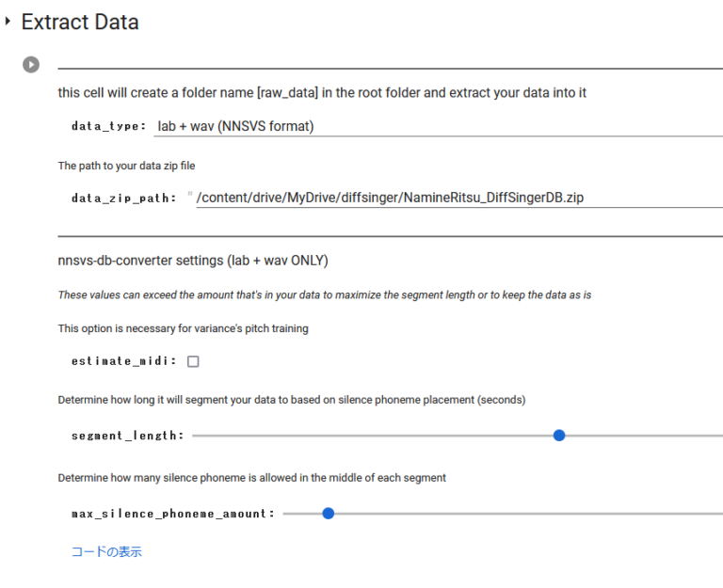The image size is (723, 588).
Task: Click 'The path to your data zip file' text
Action: (126, 166)
